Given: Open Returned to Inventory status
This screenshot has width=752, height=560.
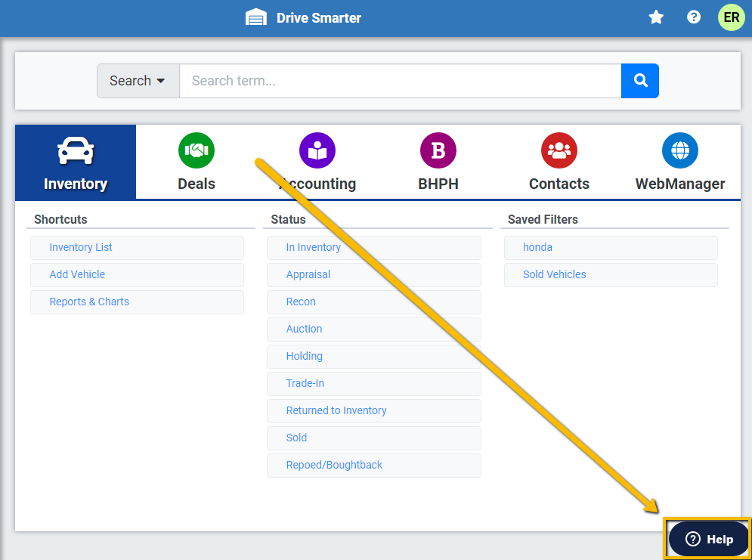Looking at the screenshot, I should (x=374, y=411).
